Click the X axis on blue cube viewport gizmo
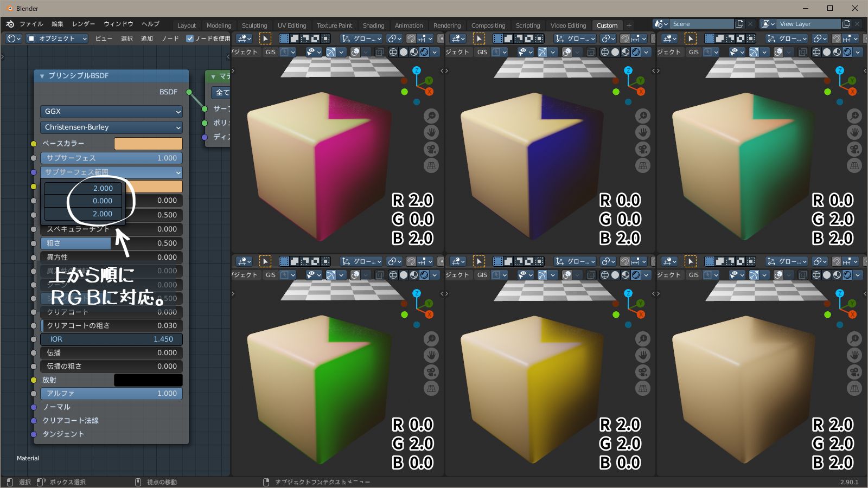Screen dimensions: 868x488 click(x=641, y=92)
